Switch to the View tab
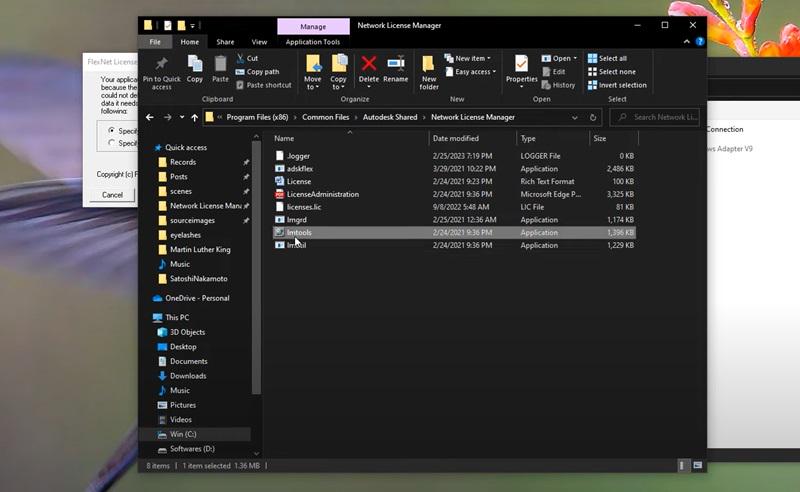Viewport: 800px width, 492px height. click(x=259, y=42)
